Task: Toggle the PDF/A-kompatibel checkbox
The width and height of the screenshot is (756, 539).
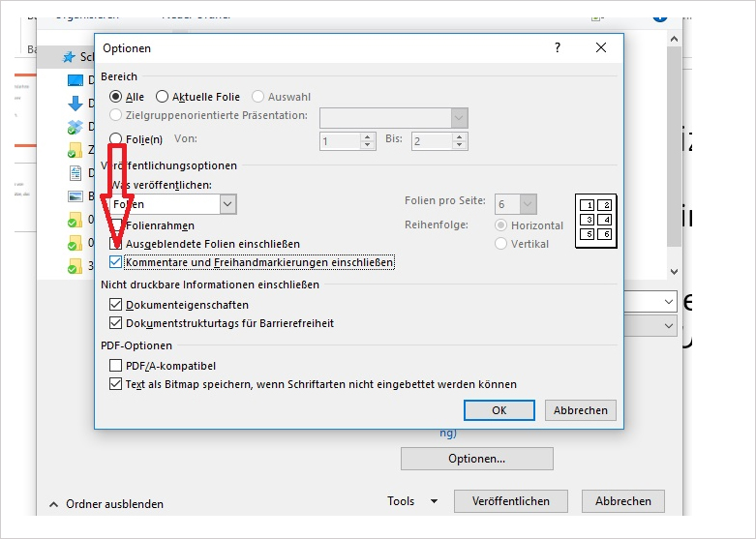Action: [x=116, y=366]
